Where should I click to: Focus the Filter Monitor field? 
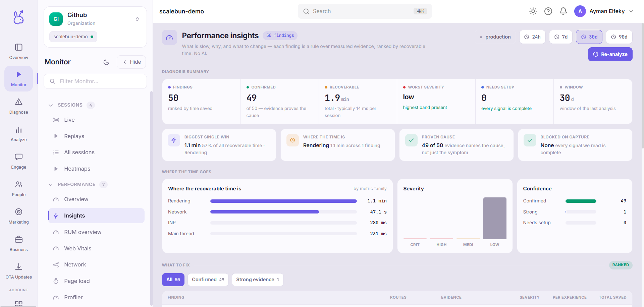pyautogui.click(x=95, y=81)
